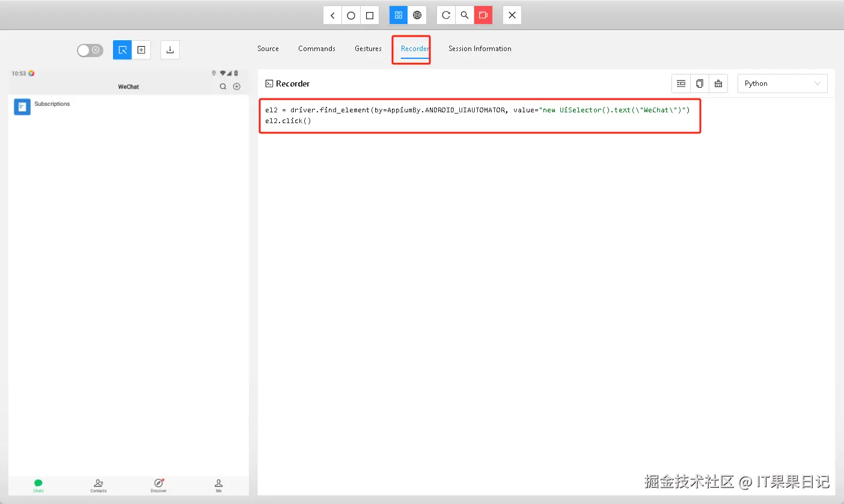Switch to web/hybrid mode globe icon
The width and height of the screenshot is (844, 504).
pos(417,15)
